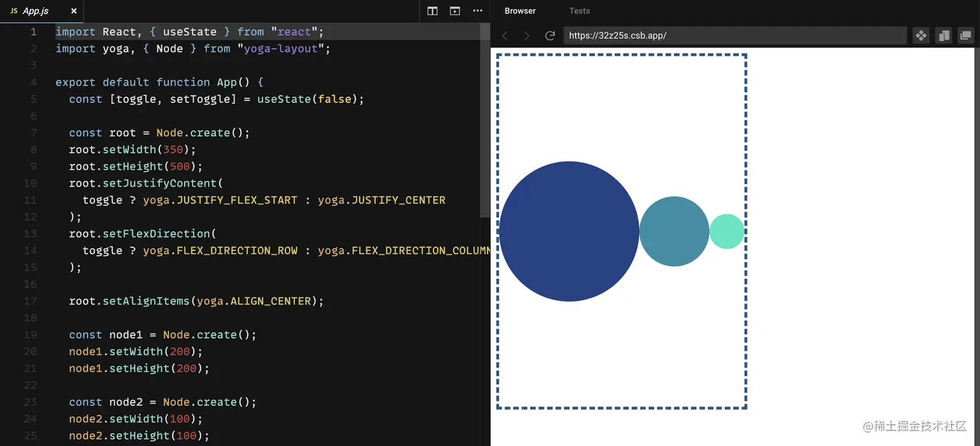
Task: Switch to the Browser tab
Action: point(520,11)
